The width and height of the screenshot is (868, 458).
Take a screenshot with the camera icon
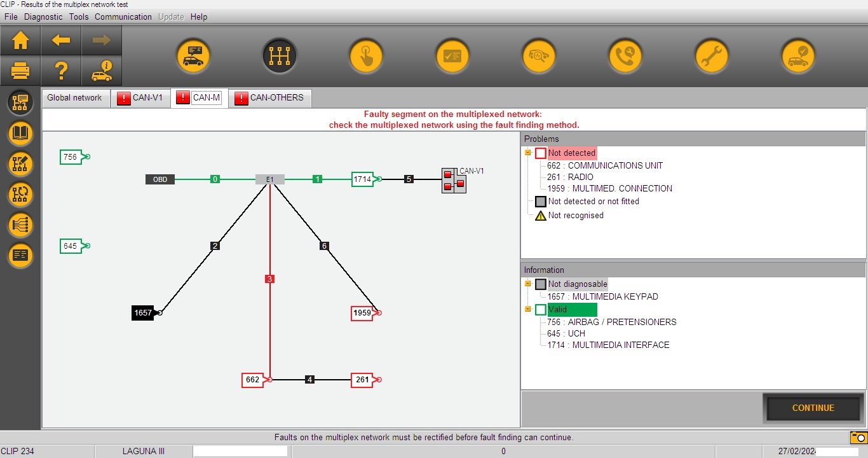858,437
